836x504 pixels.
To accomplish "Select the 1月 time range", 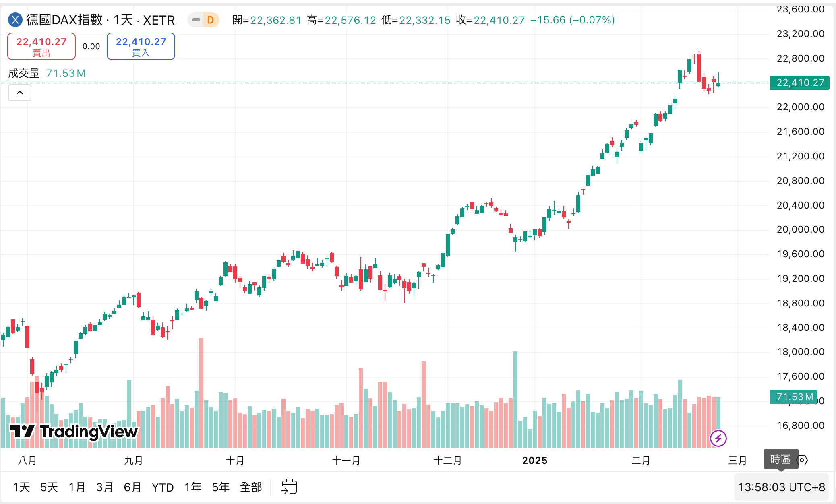I will click(x=77, y=487).
